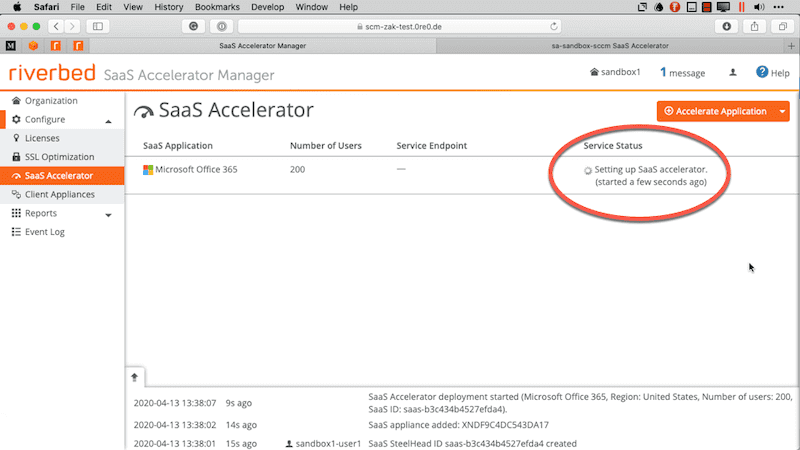The height and width of the screenshot is (450, 800).
Task: Show Safari tab overview
Action: 783,26
